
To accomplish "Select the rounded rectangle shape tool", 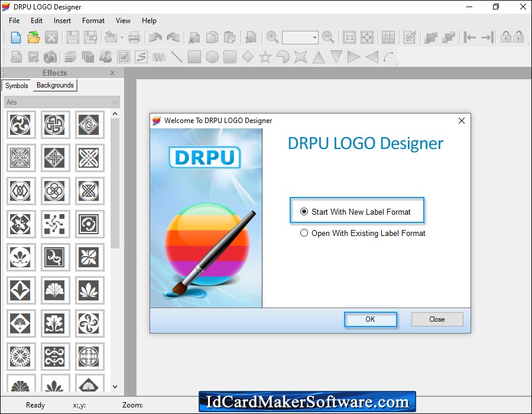I will click(230, 57).
